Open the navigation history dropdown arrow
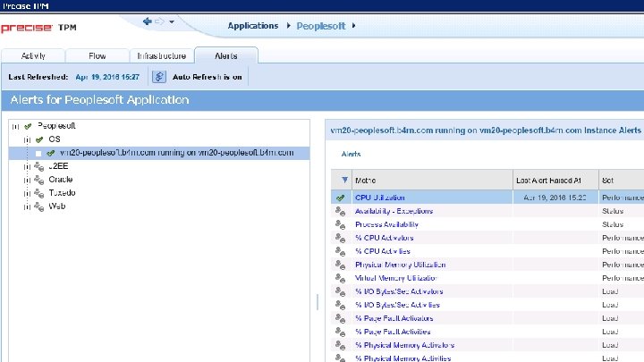Screen dimensions: 644x362 pos(172,21)
